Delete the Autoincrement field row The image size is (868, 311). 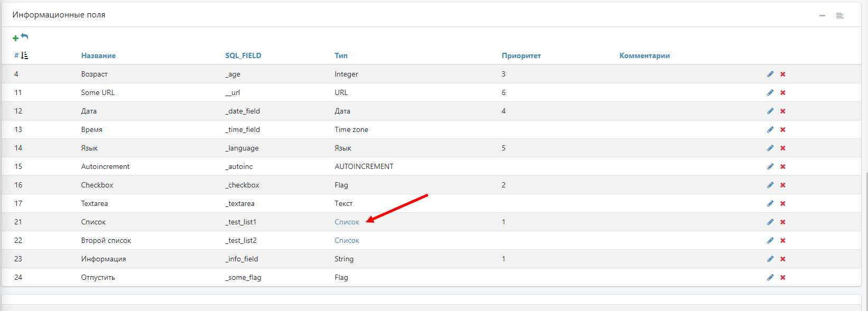tap(783, 167)
